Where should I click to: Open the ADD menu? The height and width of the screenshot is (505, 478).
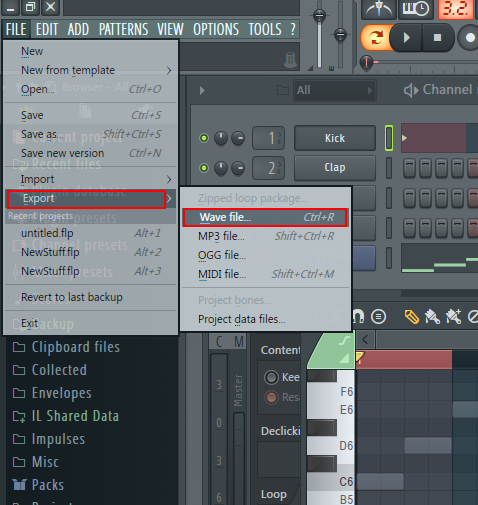(78, 29)
